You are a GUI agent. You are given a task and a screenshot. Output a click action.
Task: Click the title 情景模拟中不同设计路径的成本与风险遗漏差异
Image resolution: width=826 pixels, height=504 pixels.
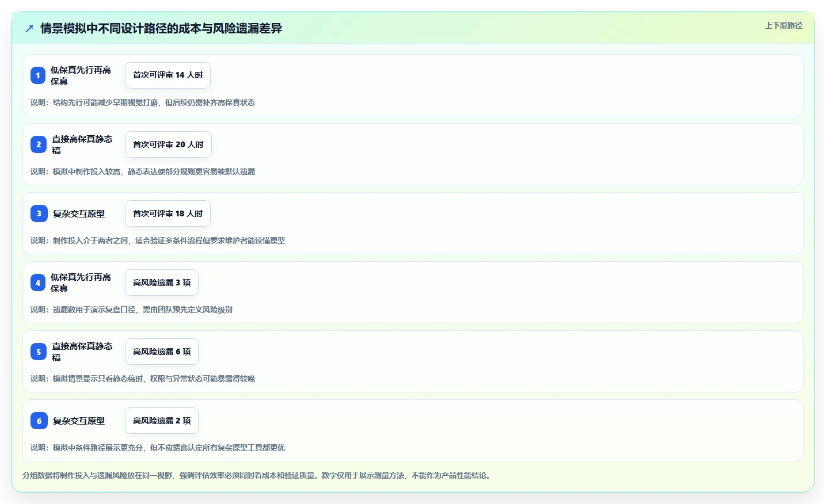click(161, 28)
